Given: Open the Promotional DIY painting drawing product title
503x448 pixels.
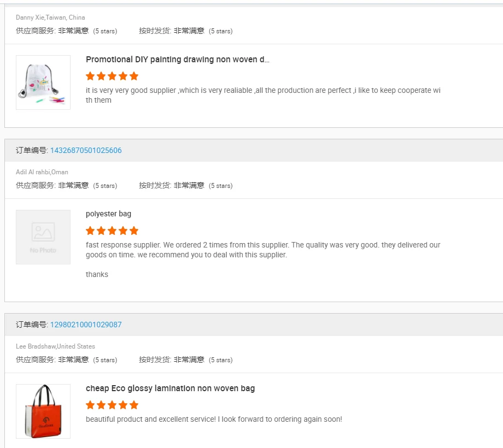Looking at the screenshot, I should pos(177,60).
